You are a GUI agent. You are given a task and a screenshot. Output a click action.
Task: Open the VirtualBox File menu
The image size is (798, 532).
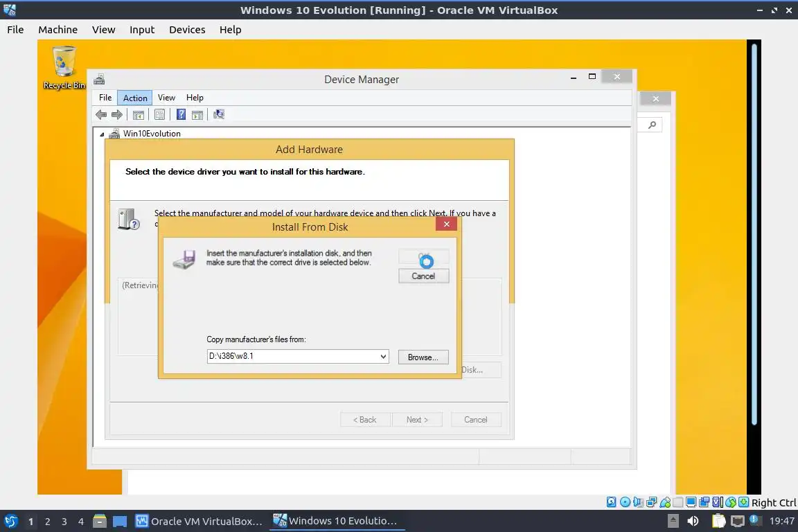tap(15, 30)
